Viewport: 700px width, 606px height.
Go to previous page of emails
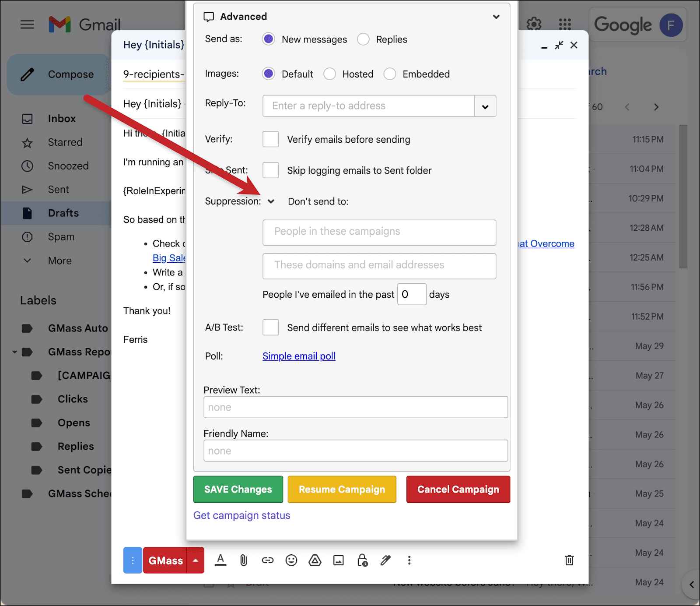click(627, 107)
